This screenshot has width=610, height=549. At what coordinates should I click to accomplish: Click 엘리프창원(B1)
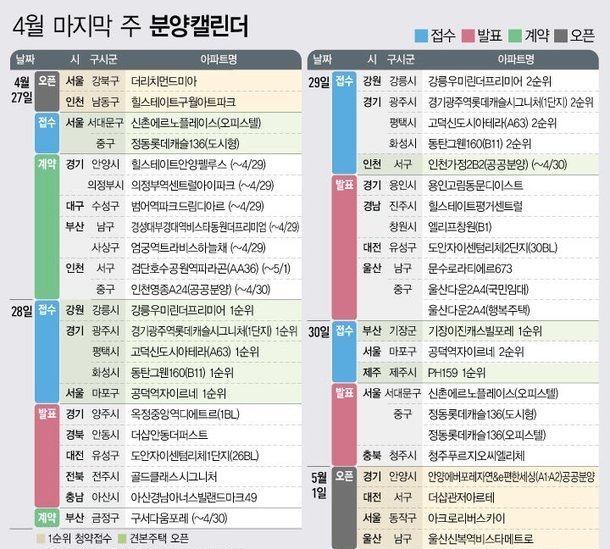pyautogui.click(x=459, y=227)
